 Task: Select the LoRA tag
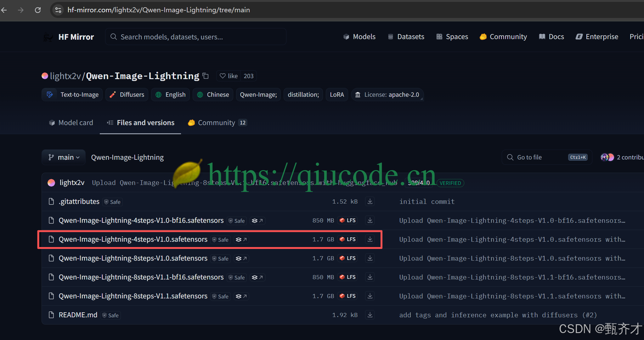(337, 95)
